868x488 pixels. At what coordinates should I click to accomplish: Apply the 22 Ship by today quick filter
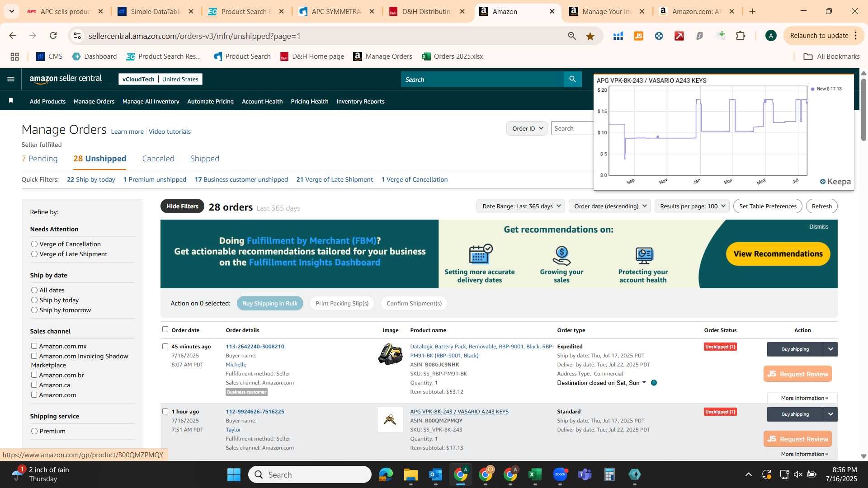(x=91, y=179)
